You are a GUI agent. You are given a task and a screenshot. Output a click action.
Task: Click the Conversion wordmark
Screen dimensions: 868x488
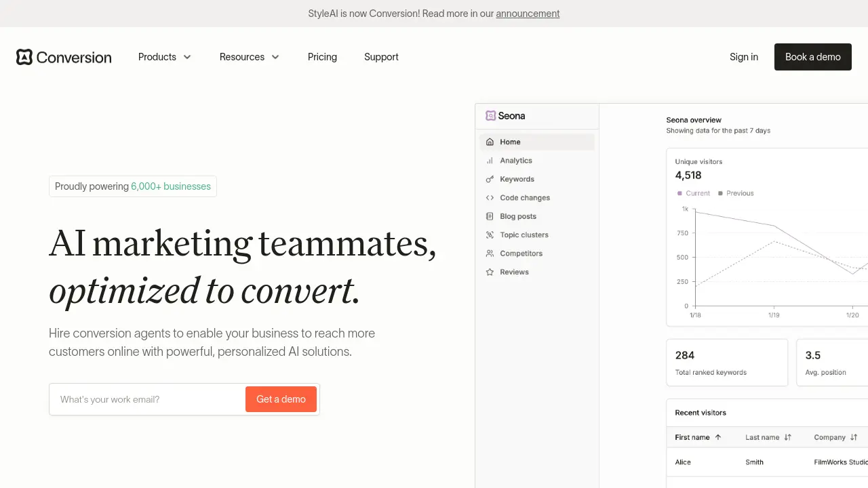pos(74,58)
